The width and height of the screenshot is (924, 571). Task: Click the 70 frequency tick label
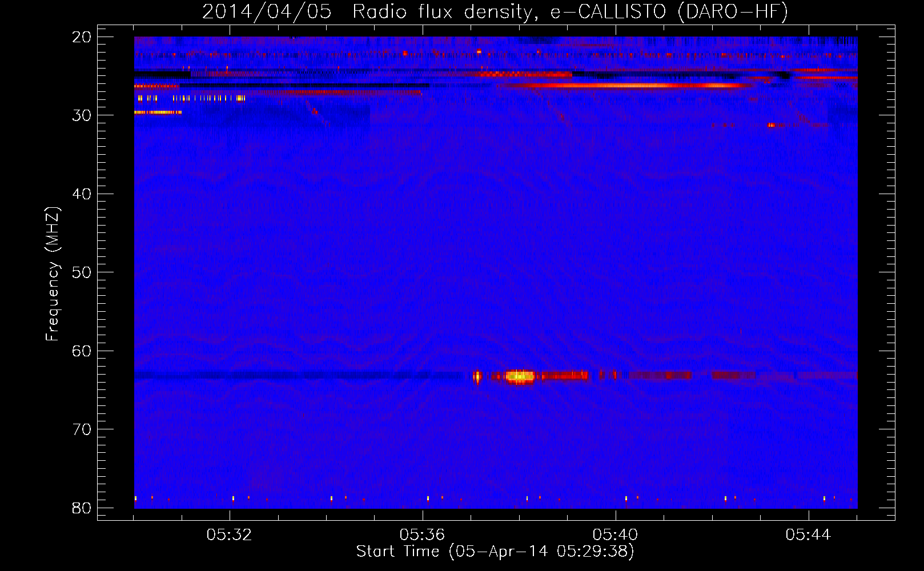[x=82, y=429]
